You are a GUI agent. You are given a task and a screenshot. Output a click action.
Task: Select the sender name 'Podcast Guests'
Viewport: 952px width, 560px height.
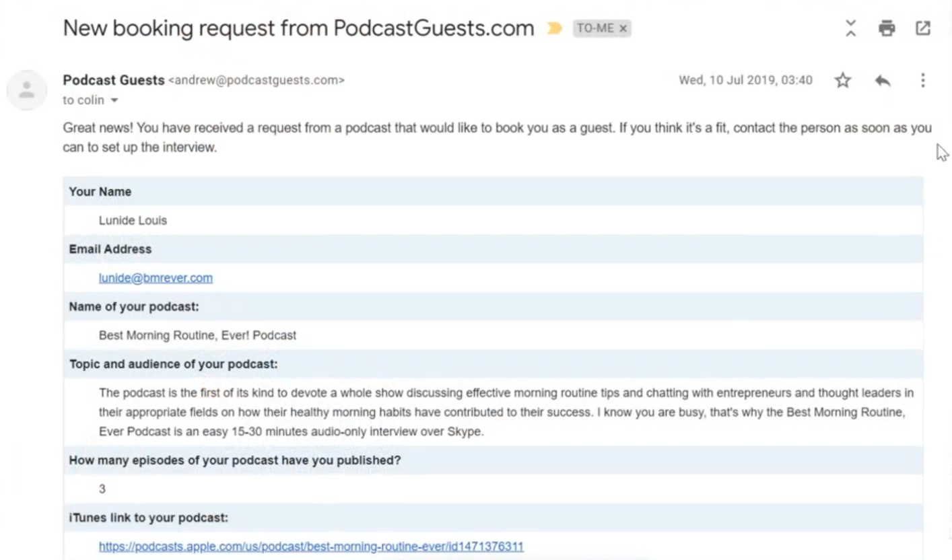[x=113, y=79]
